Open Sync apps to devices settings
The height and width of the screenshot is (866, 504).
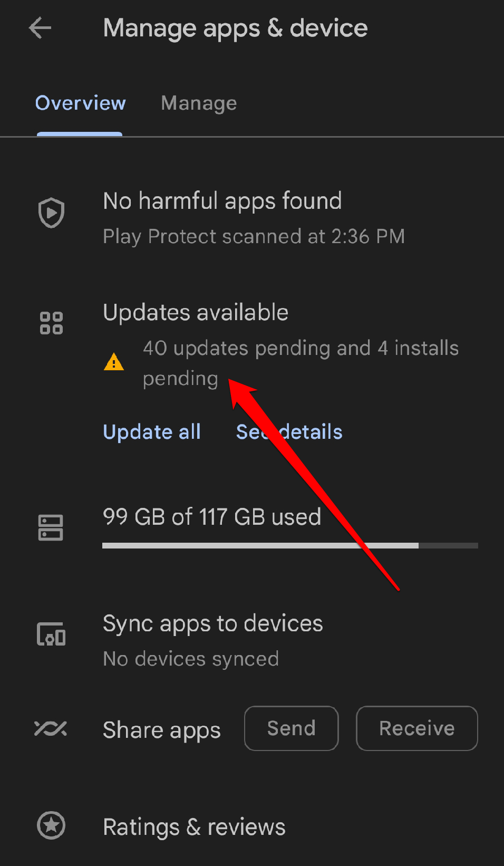pyautogui.click(x=212, y=623)
